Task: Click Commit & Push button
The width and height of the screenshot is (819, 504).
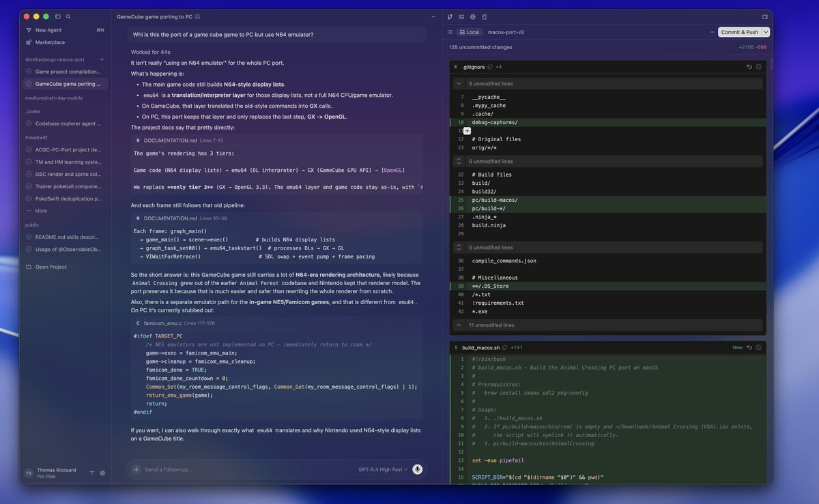Action: click(x=740, y=32)
